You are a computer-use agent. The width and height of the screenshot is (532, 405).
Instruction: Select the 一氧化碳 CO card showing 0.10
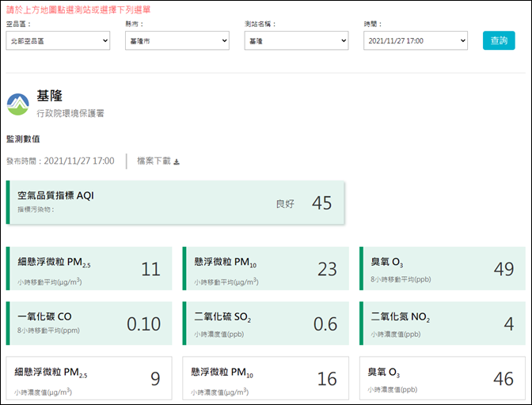(x=89, y=324)
